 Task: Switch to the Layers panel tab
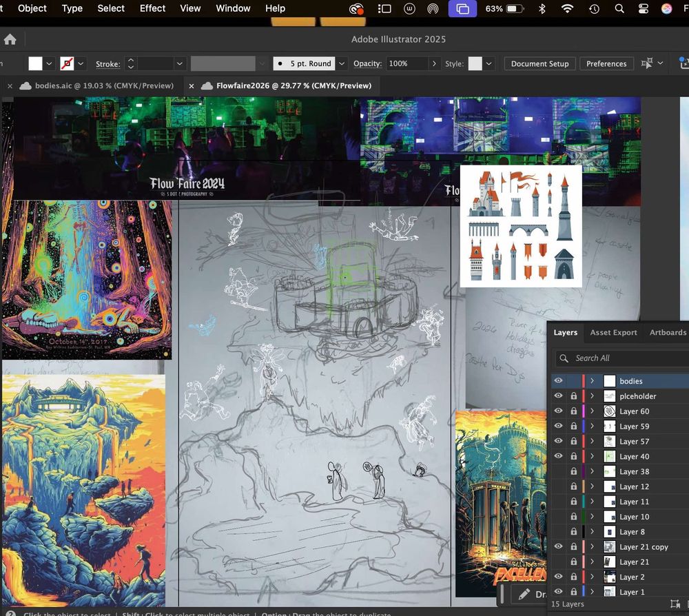pos(565,333)
